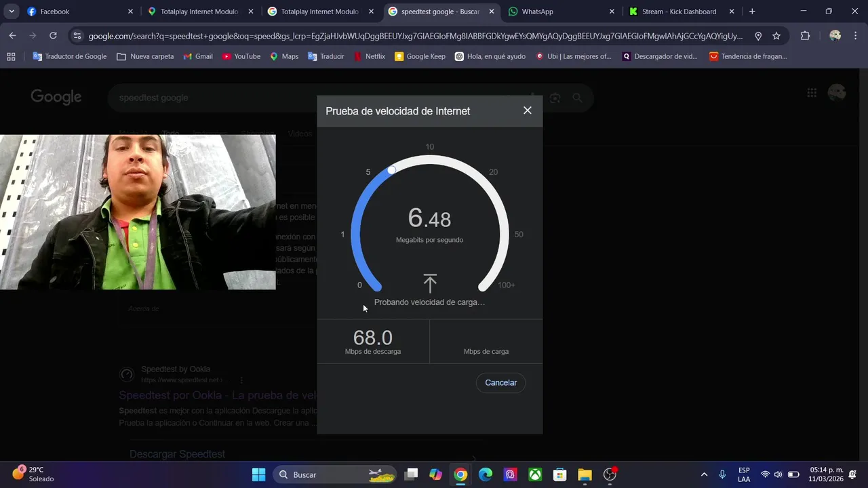The width and height of the screenshot is (868, 488).
Task: Open the apps grid in bookmarks bar
Action: click(11, 56)
